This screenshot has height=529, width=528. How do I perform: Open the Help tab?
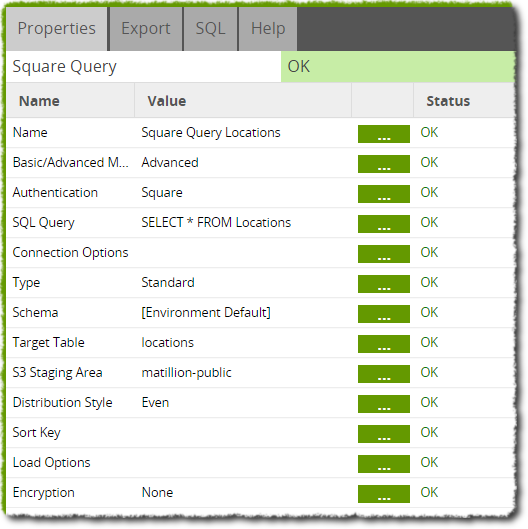click(x=268, y=29)
